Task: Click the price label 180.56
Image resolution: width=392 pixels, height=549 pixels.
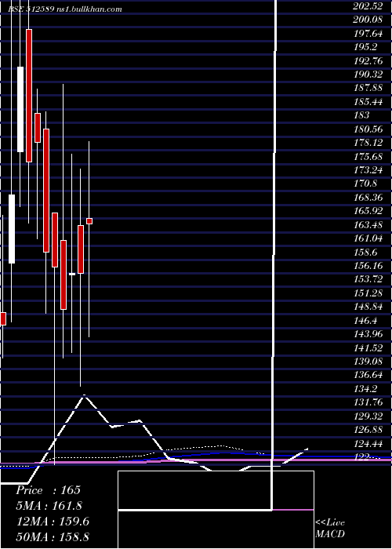Action: [368, 129]
